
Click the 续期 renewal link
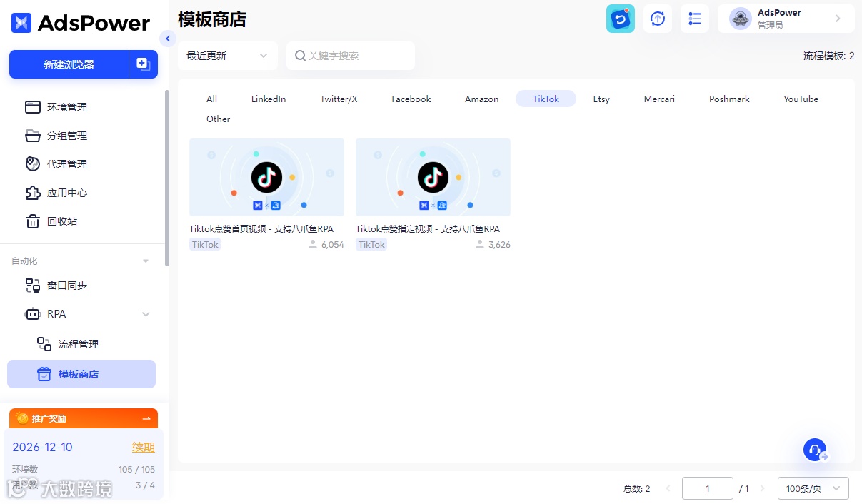pyautogui.click(x=144, y=448)
